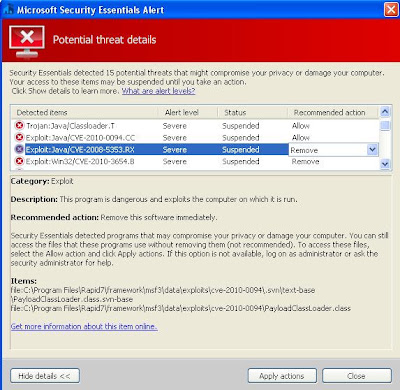The height and width of the screenshot is (390, 400).
Task: Click the Hide details << button
Action: pyautogui.click(x=45, y=376)
